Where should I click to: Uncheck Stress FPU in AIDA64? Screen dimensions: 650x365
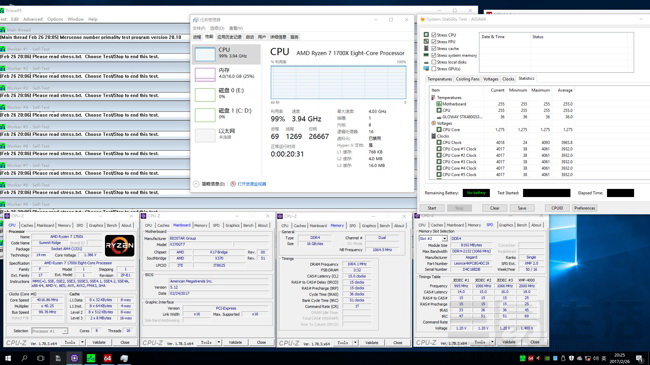[x=434, y=41]
